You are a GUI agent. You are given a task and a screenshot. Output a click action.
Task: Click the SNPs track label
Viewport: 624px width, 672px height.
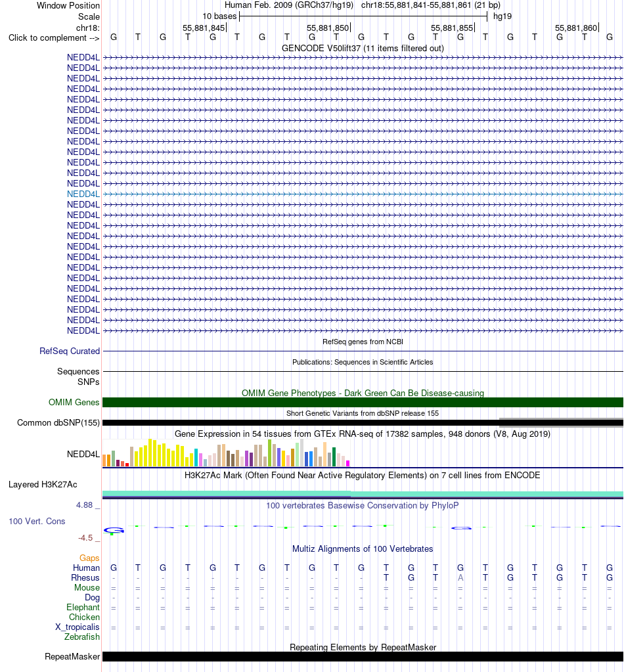coord(88,382)
